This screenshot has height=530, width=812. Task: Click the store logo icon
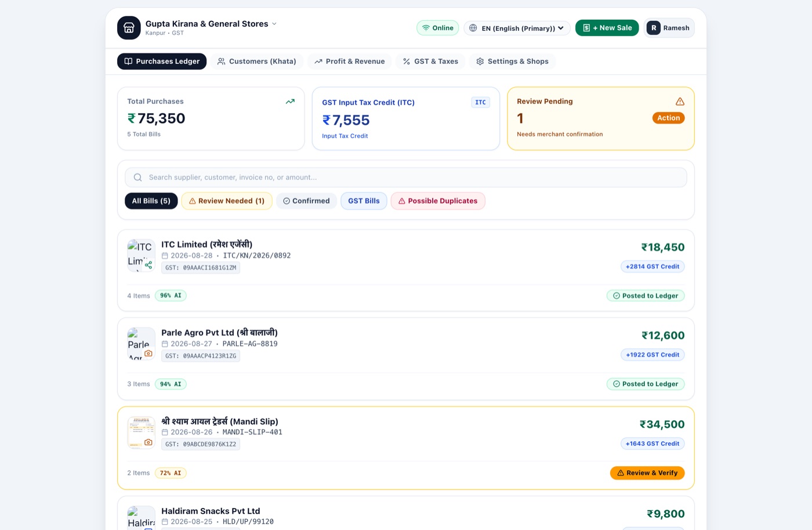(x=129, y=28)
